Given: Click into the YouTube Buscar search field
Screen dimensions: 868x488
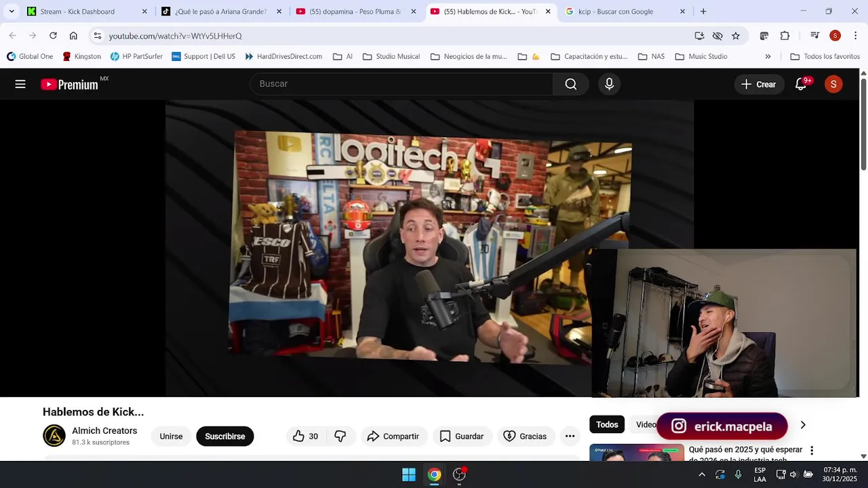Looking at the screenshot, I should (x=401, y=84).
